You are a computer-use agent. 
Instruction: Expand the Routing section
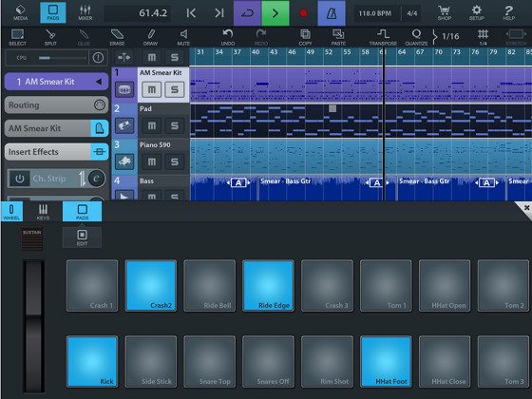tap(56, 105)
